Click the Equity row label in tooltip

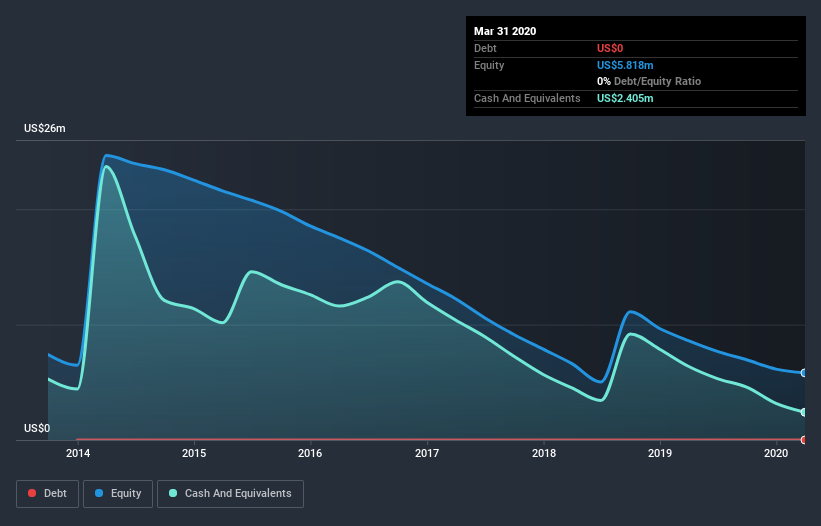pos(489,65)
